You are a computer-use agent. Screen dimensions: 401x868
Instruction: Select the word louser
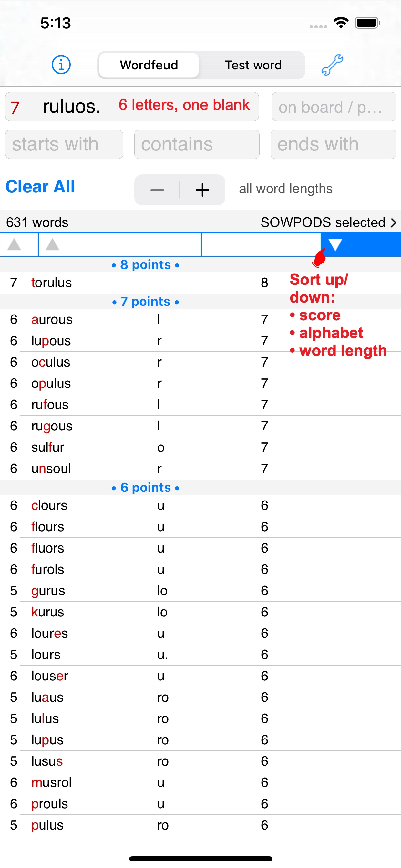(49, 676)
